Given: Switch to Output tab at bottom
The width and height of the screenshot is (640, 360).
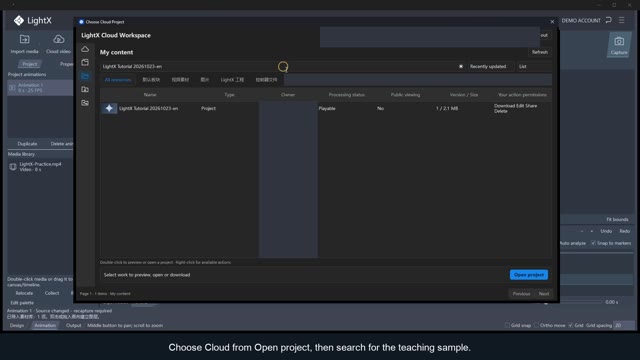Looking at the screenshot, I should [x=73, y=325].
